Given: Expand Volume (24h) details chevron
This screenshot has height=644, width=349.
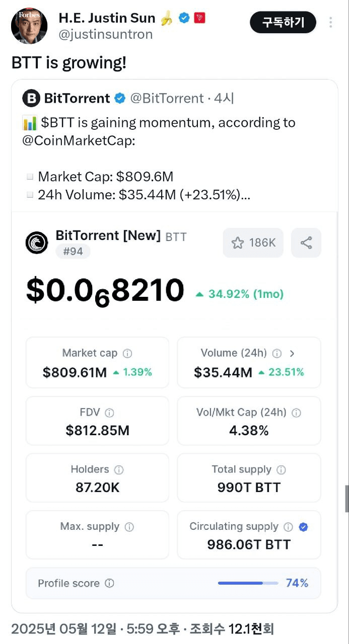Looking at the screenshot, I should pos(292,353).
